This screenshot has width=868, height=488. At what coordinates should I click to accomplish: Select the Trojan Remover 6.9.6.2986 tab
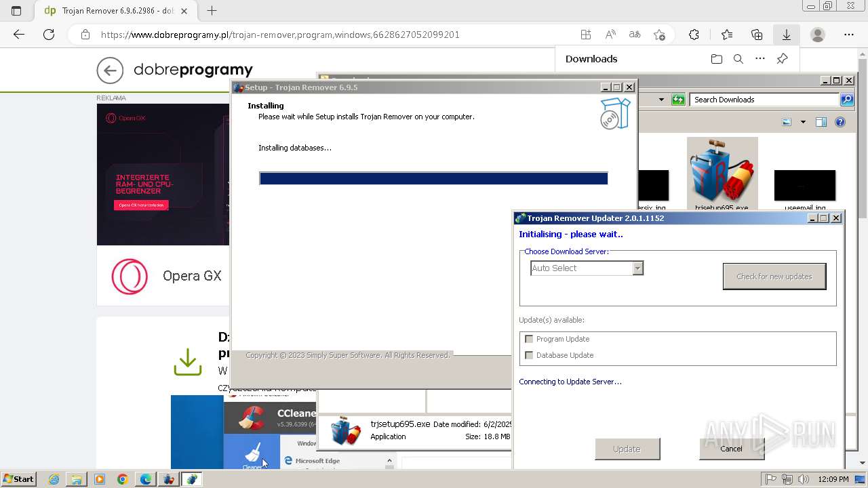point(116,11)
